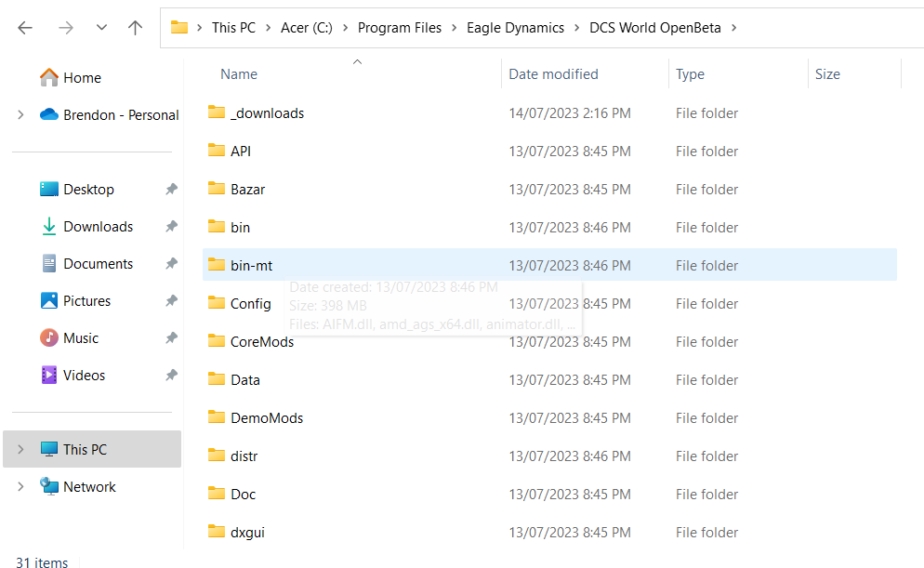
Task: Click pin icon next to Documents
Action: tap(171, 263)
